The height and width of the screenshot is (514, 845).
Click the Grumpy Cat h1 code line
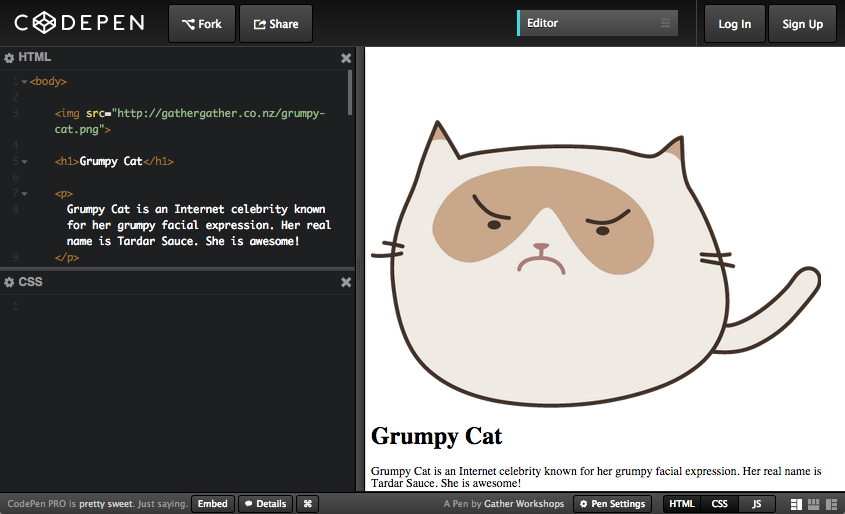tap(114, 161)
